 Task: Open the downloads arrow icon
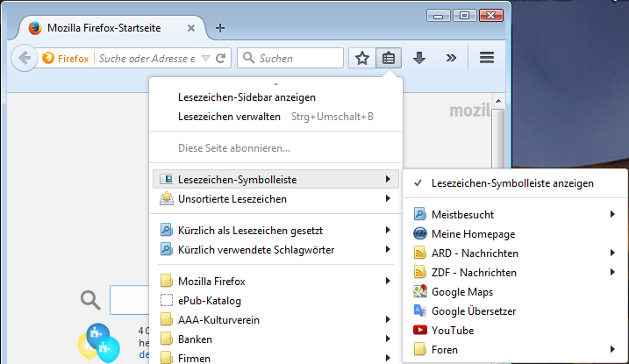[x=419, y=59]
